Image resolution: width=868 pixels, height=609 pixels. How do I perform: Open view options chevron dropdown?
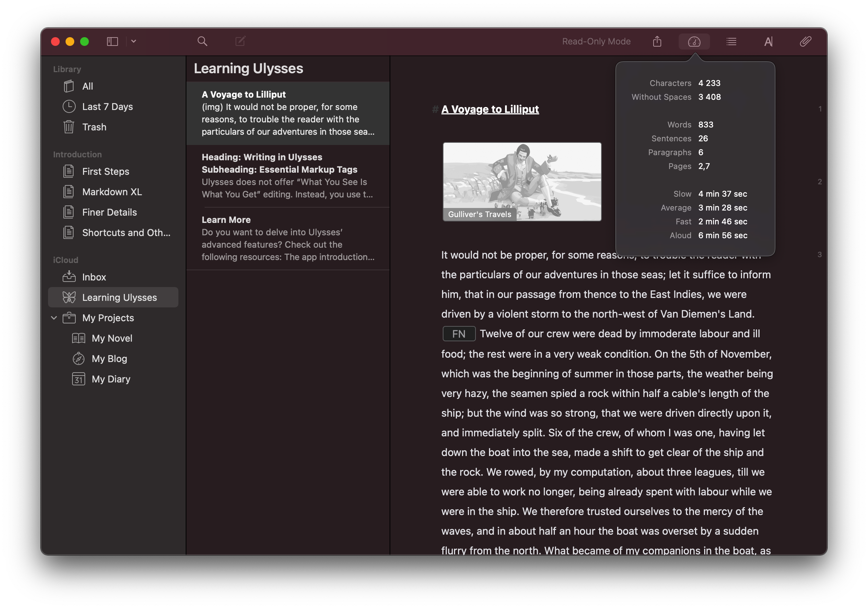[134, 41]
